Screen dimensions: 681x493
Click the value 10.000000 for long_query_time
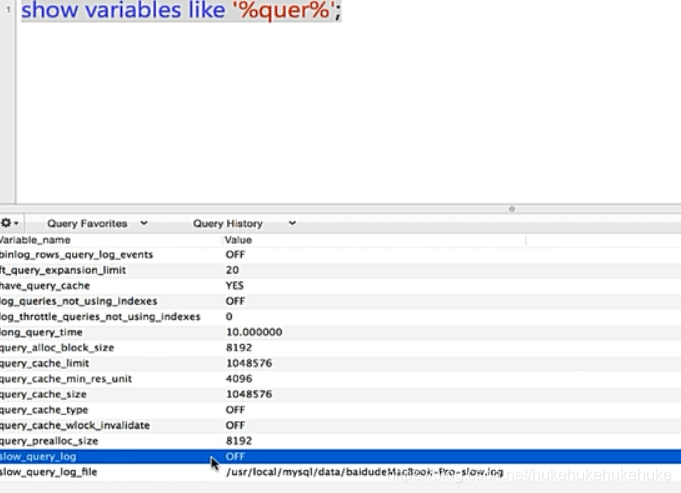254,332
